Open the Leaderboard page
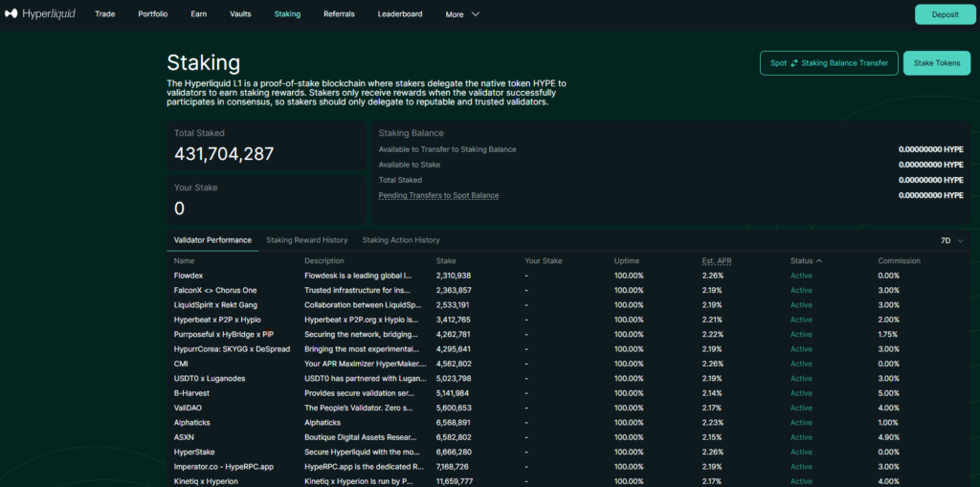Viewport: 980px width, 487px height. [400, 14]
